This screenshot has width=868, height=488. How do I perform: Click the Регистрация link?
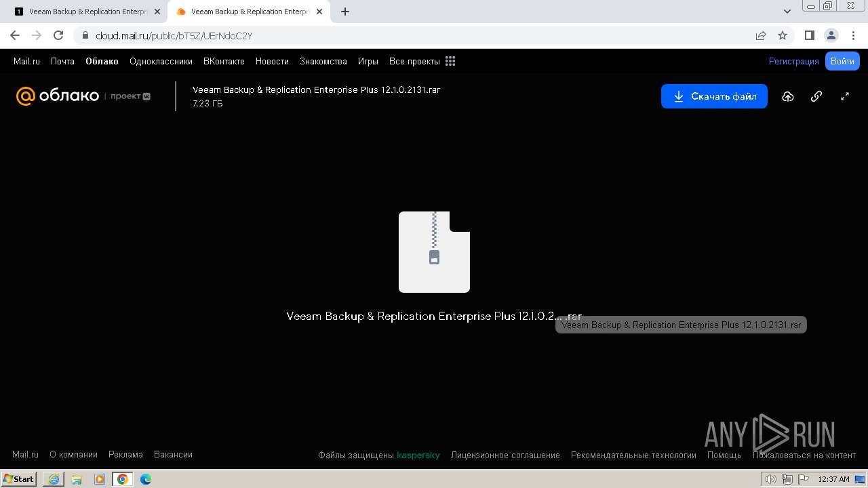(794, 61)
